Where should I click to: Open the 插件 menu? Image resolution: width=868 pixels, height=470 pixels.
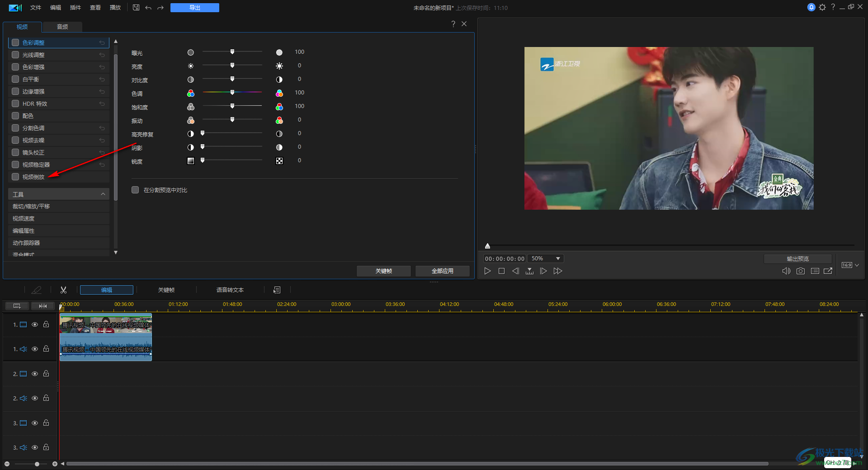pyautogui.click(x=75, y=8)
